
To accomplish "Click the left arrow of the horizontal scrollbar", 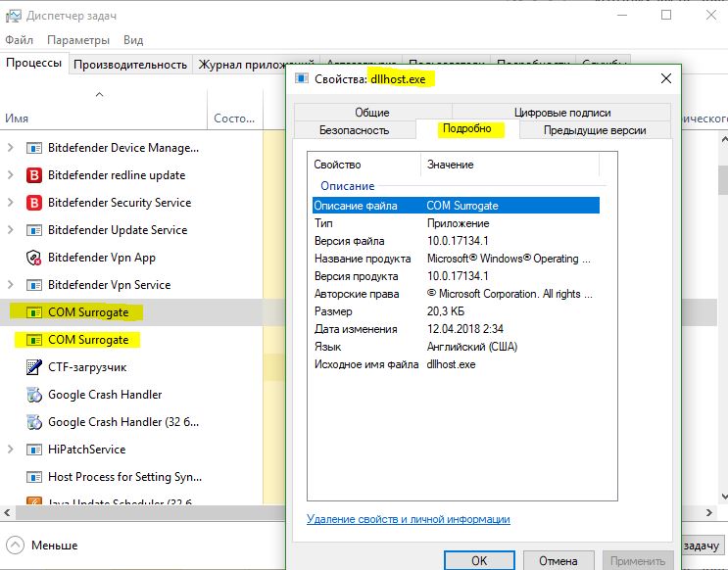I will (x=7, y=512).
